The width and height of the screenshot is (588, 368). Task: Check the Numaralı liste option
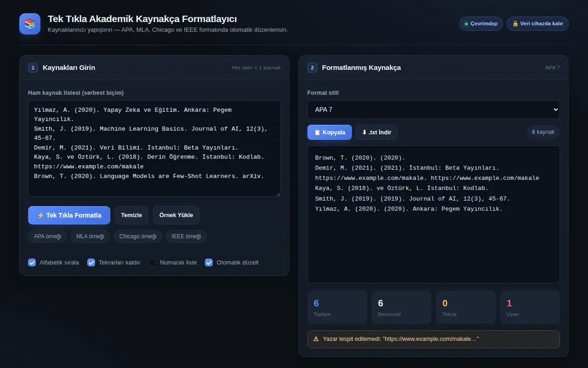coord(152,263)
